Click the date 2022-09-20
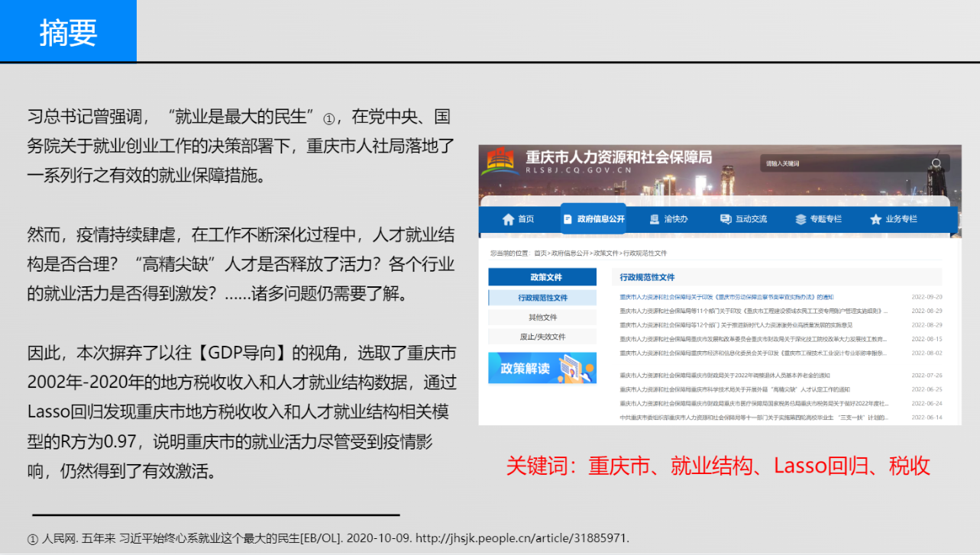 [927, 297]
